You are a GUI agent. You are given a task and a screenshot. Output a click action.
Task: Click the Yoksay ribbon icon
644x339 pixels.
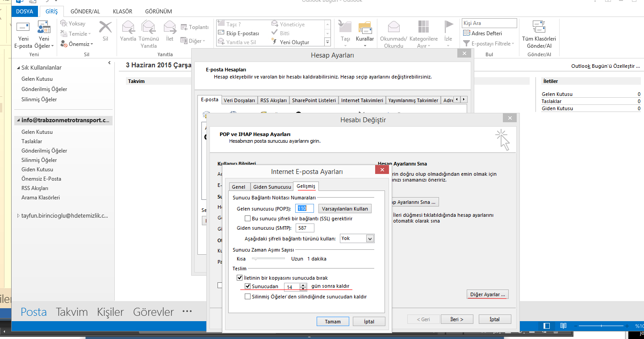pos(64,24)
